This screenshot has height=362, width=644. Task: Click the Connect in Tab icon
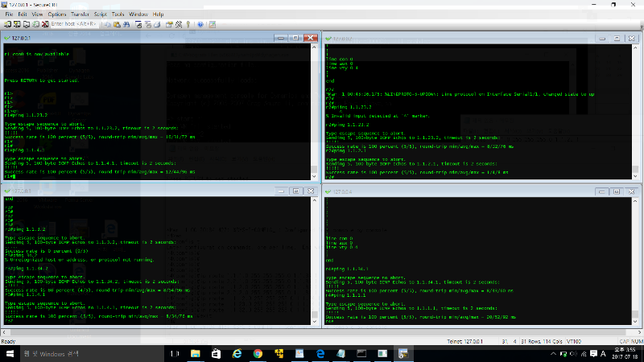tap(27, 25)
